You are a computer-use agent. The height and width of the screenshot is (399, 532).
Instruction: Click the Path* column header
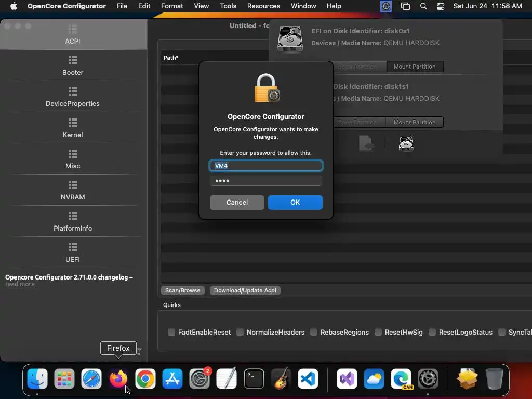tap(171, 58)
